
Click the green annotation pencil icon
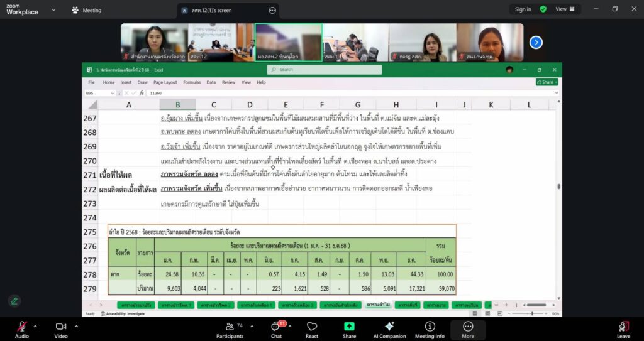14,301
